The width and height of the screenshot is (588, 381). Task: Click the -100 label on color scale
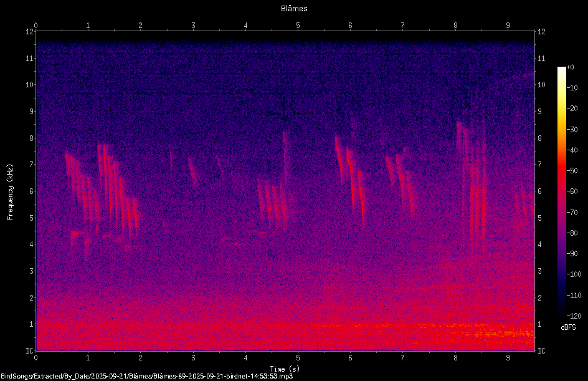pos(574,274)
